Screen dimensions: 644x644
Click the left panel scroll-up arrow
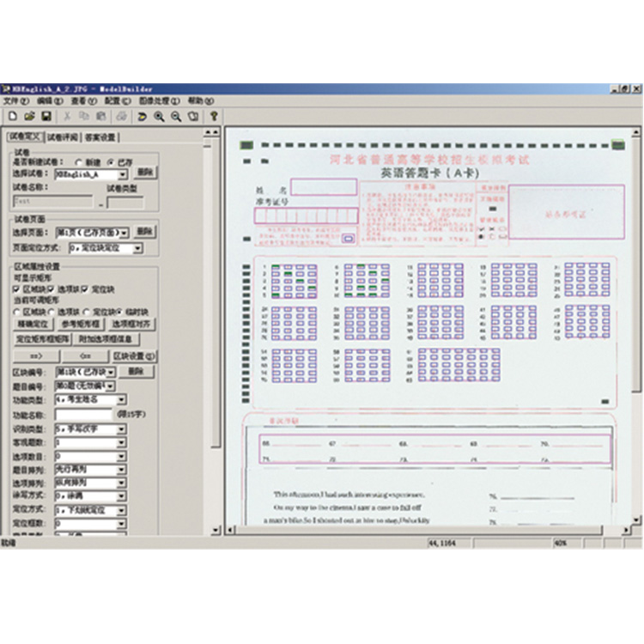coord(216,132)
